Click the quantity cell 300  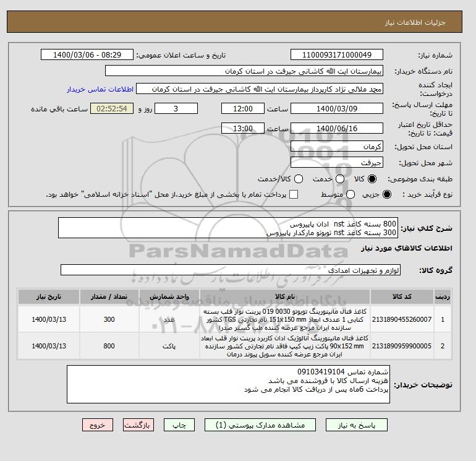click(x=109, y=319)
